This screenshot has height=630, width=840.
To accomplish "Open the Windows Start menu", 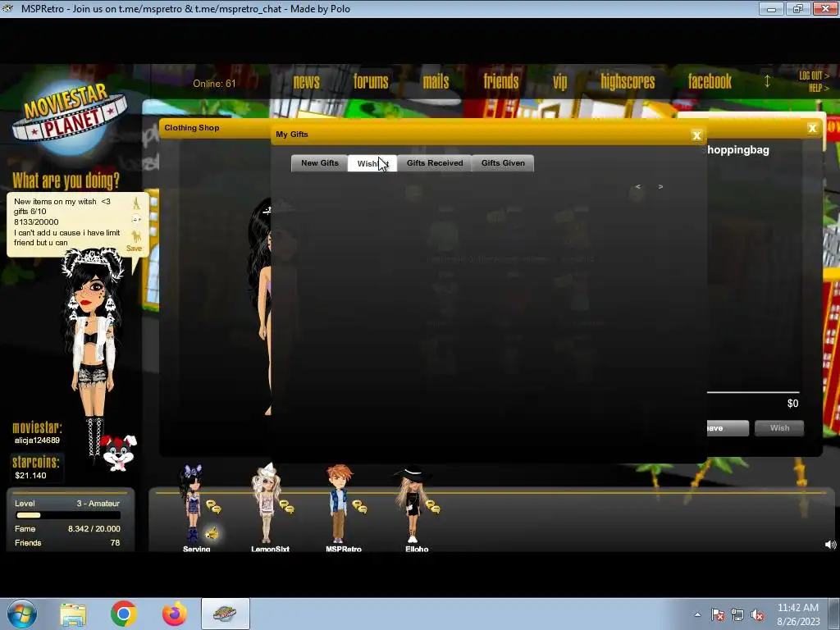I will (22, 614).
